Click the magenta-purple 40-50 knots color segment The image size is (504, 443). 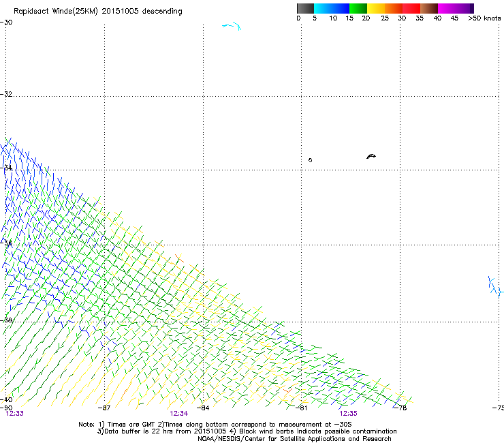pyautogui.click(x=456, y=8)
